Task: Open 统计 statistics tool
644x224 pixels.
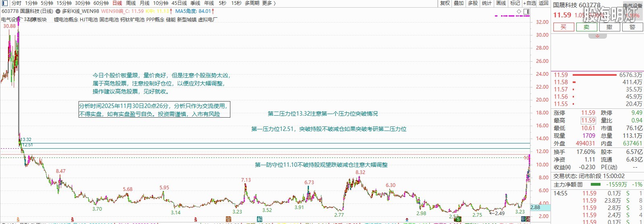Action: click(x=487, y=3)
